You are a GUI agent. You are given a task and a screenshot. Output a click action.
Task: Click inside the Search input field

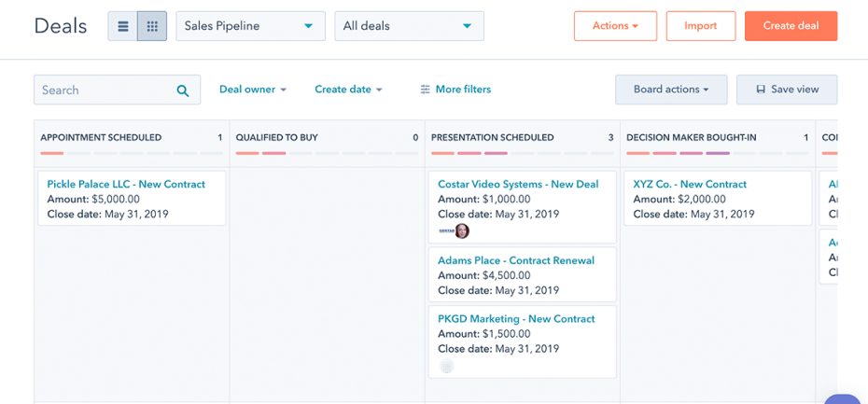(105, 91)
